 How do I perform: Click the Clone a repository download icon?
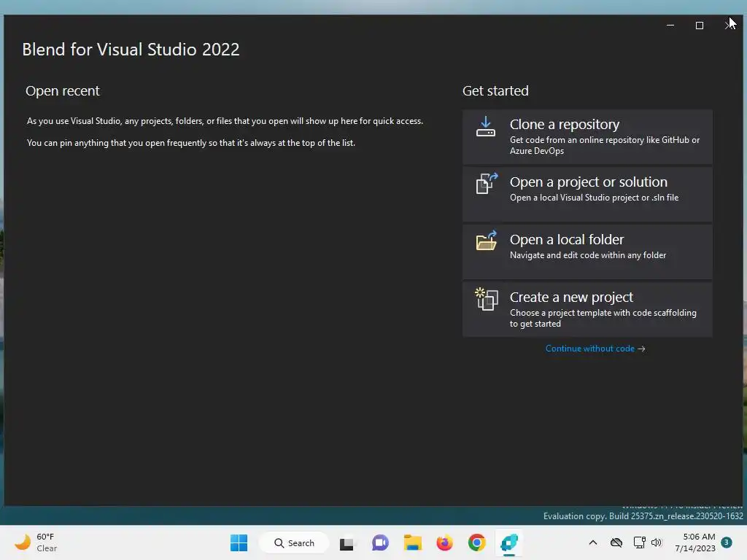click(485, 127)
